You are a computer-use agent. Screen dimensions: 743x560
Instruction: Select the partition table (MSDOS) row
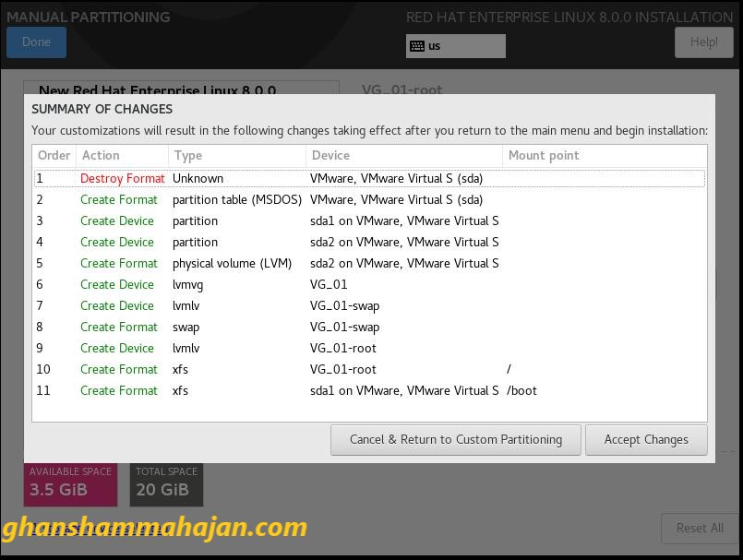[x=369, y=200]
